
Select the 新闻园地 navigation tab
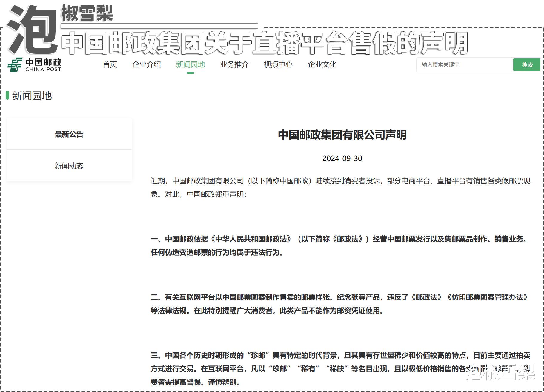190,64
